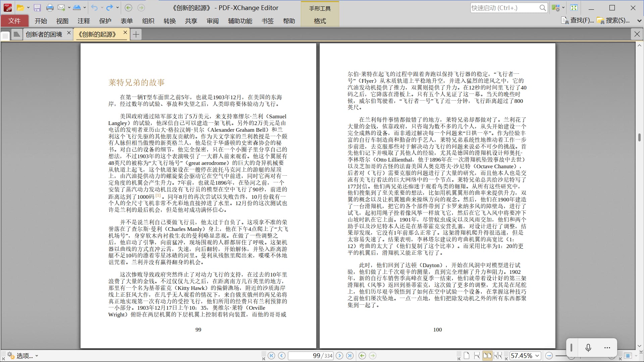Click the Print icon in quick toolbar
The height and width of the screenshot is (362, 644).
50,8
